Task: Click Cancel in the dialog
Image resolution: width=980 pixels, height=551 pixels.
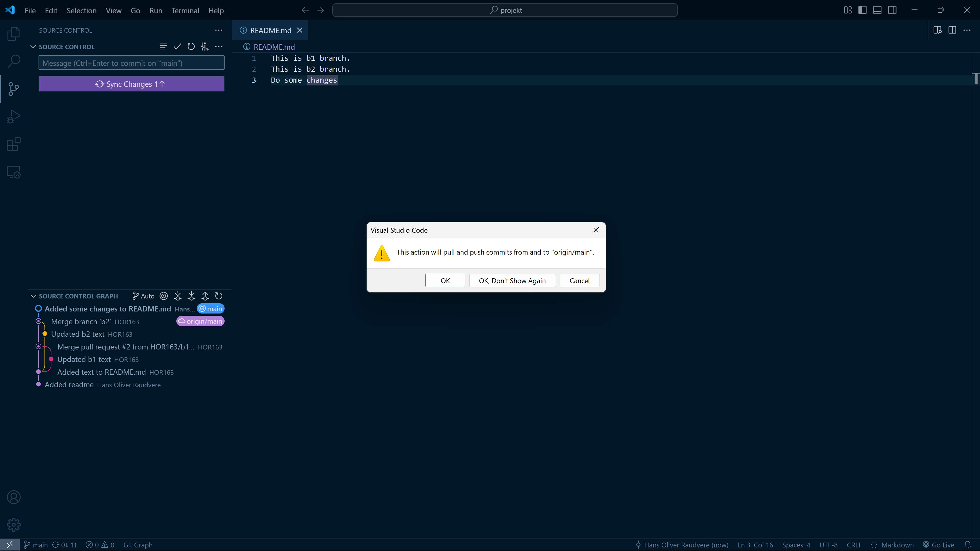Action: (579, 280)
